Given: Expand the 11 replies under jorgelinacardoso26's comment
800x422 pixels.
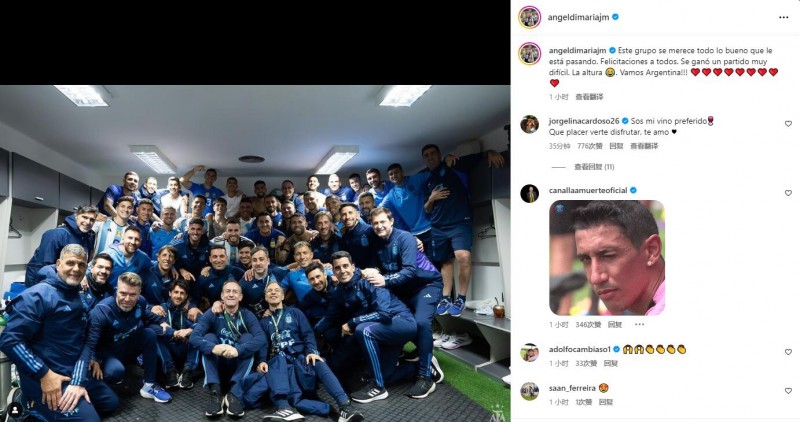Looking at the screenshot, I should [594, 167].
